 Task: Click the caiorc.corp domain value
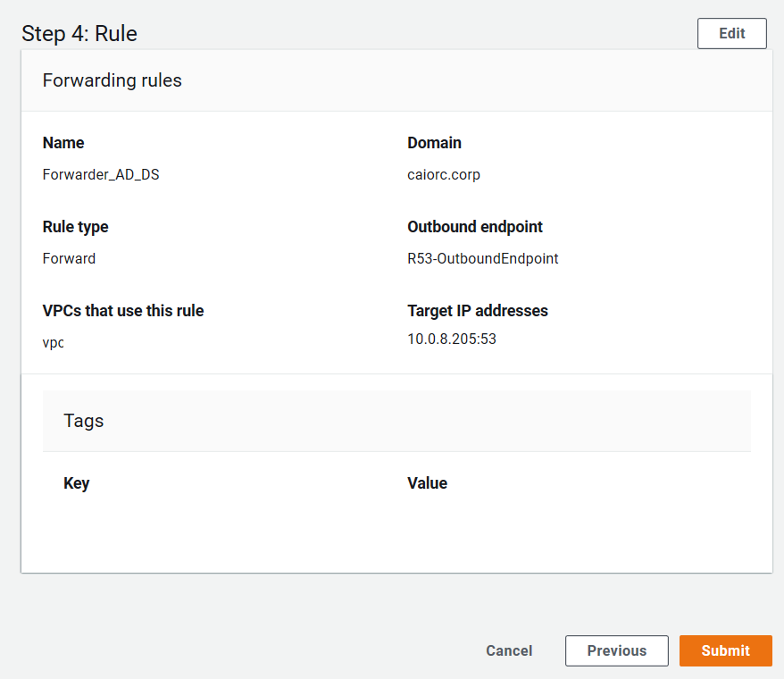pyautogui.click(x=444, y=175)
